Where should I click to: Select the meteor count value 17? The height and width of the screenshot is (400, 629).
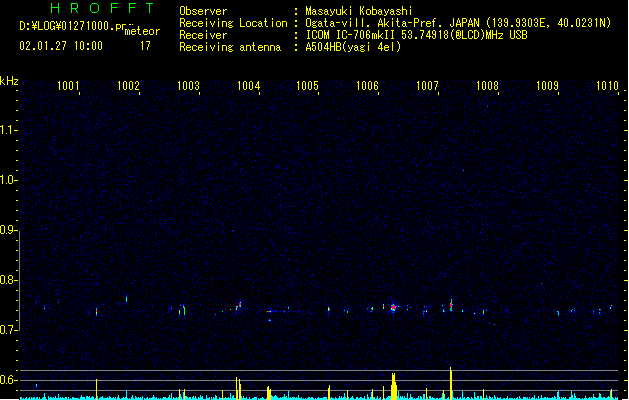[x=145, y=46]
